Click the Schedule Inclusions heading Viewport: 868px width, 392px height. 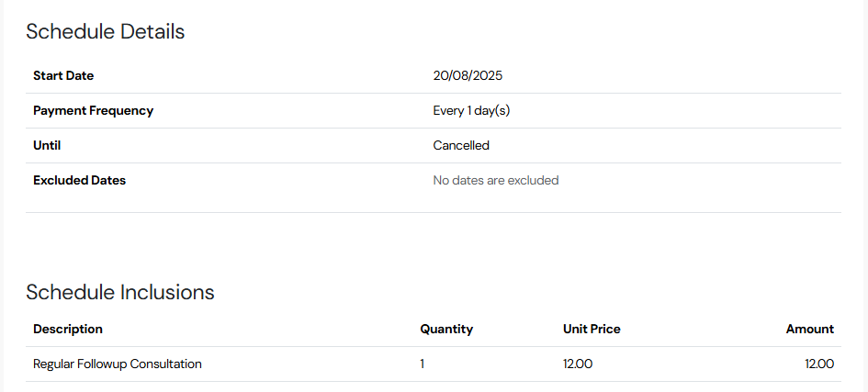point(120,292)
